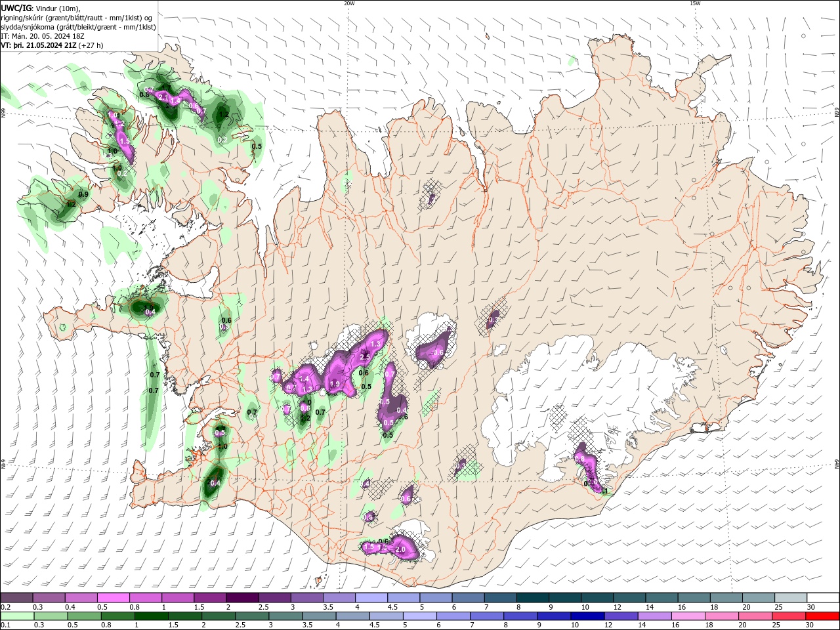Click the light grey 25 swatch in upper legend
The image size is (840, 630).
791,598
